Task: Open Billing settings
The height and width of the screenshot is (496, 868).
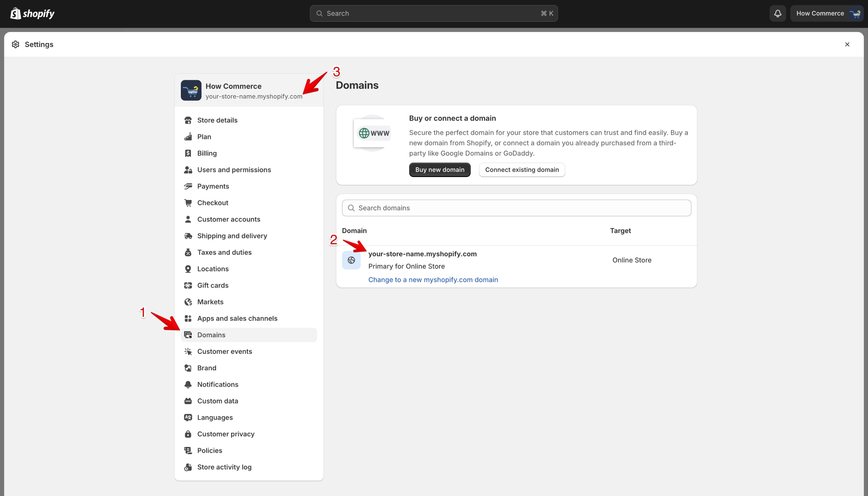Action: coord(249,153)
